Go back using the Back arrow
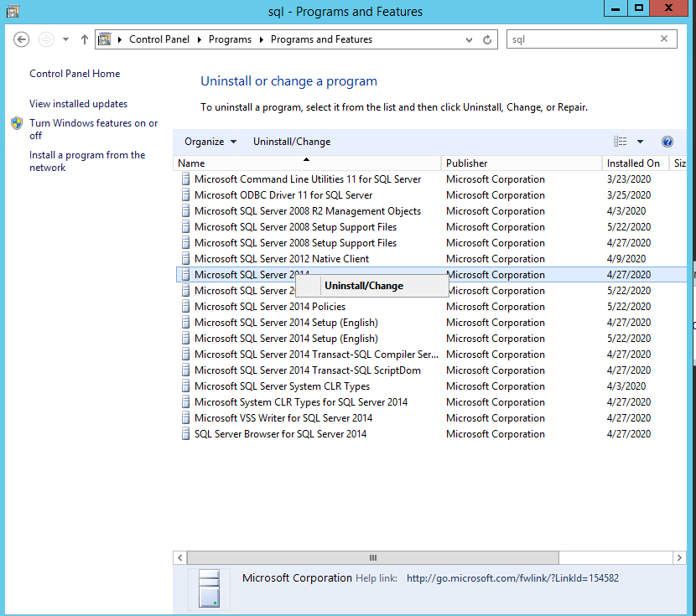696x616 pixels. 21,39
